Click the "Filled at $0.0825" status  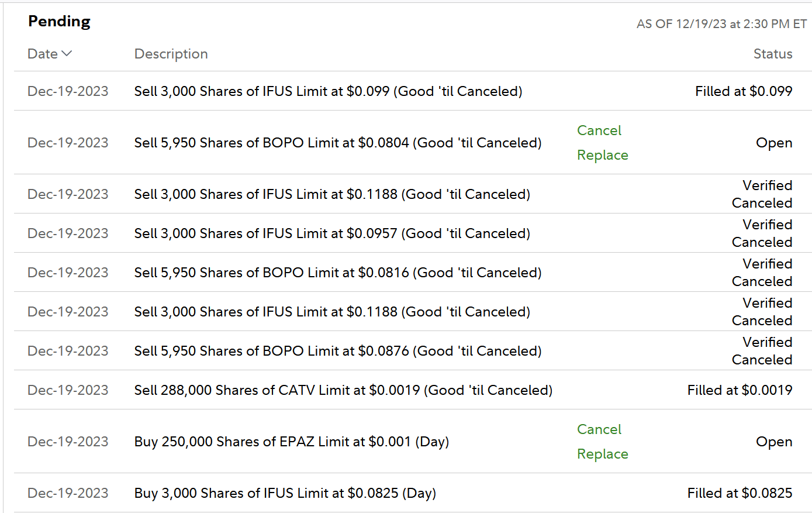point(740,493)
